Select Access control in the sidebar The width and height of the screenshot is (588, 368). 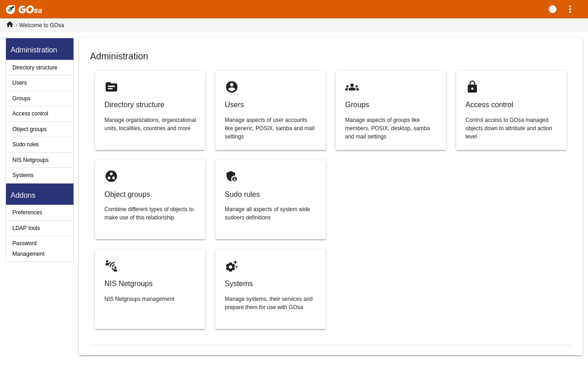tap(30, 114)
